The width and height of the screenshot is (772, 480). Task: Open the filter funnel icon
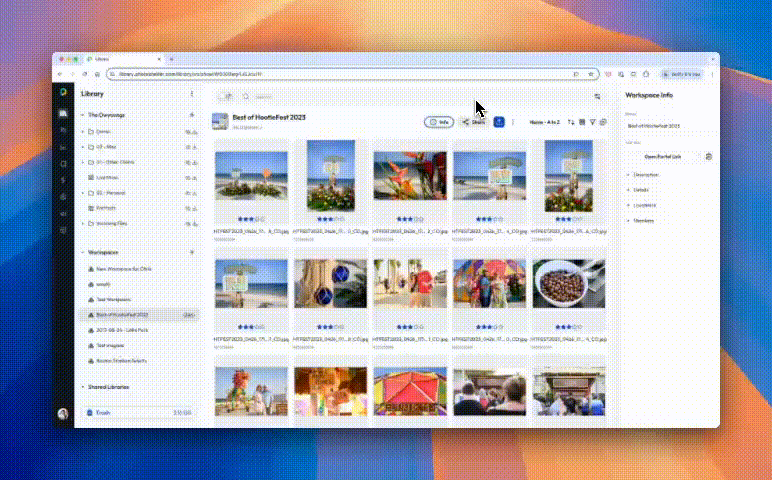pyautogui.click(x=593, y=122)
